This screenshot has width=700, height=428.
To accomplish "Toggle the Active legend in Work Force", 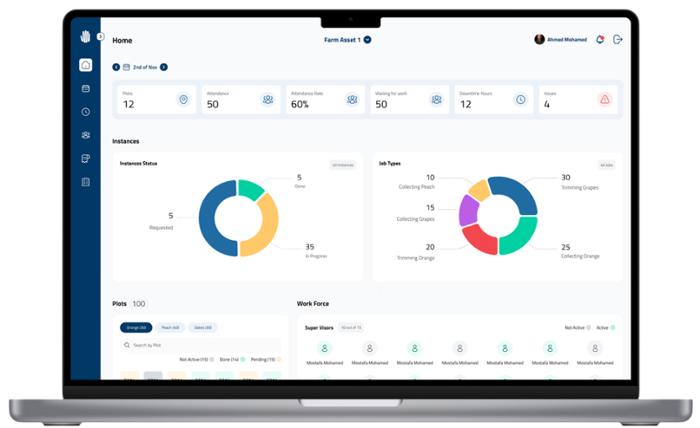I will point(606,328).
